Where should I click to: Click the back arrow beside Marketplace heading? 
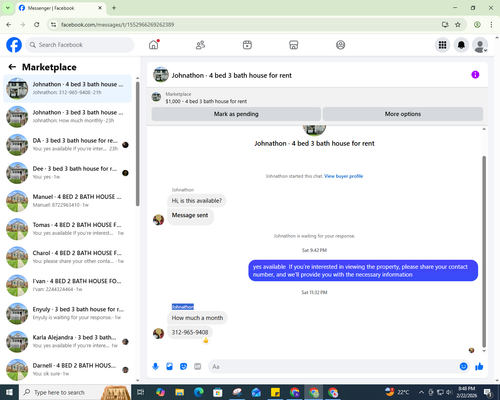[x=12, y=67]
